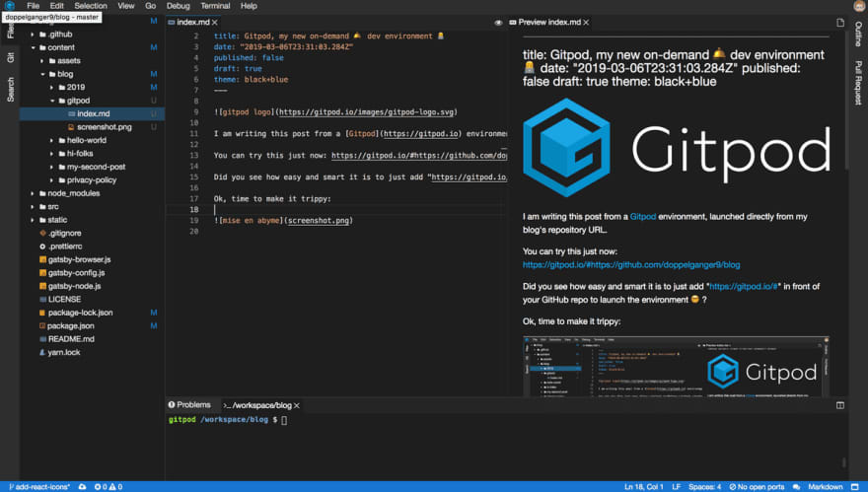
Task: Expand the hello-world folder
Action: point(81,140)
